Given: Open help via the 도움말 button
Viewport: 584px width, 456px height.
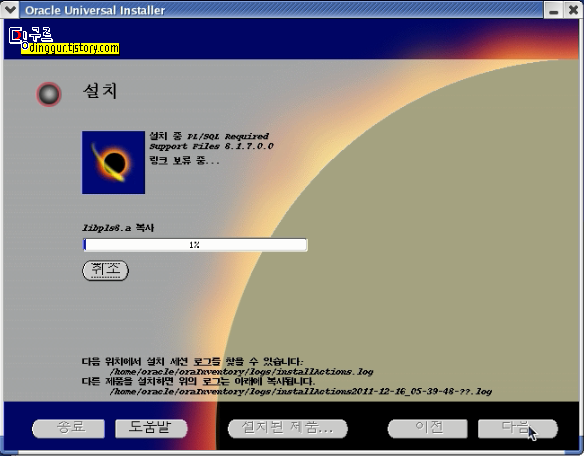Looking at the screenshot, I should [x=151, y=428].
